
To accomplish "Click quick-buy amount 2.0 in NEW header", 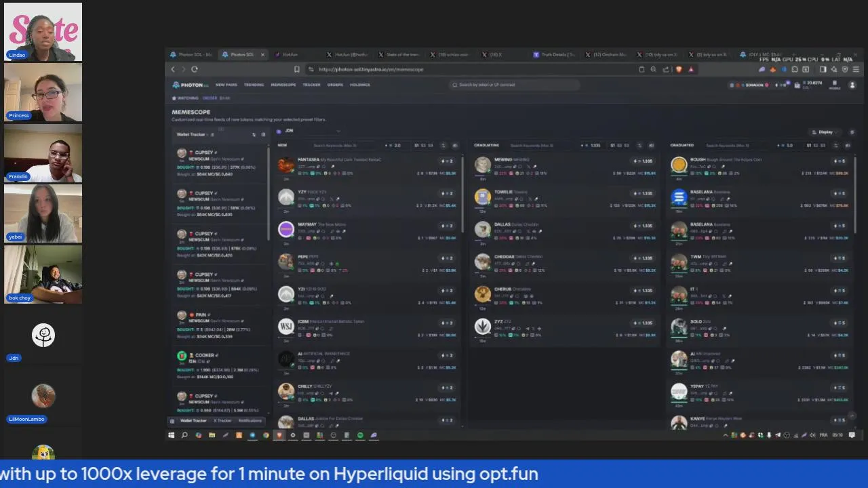I will (x=394, y=145).
